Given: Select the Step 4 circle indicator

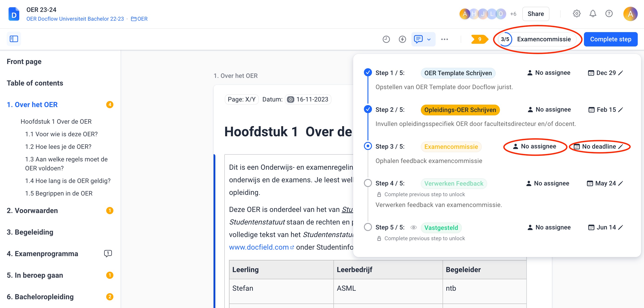Looking at the screenshot, I should (x=368, y=183).
